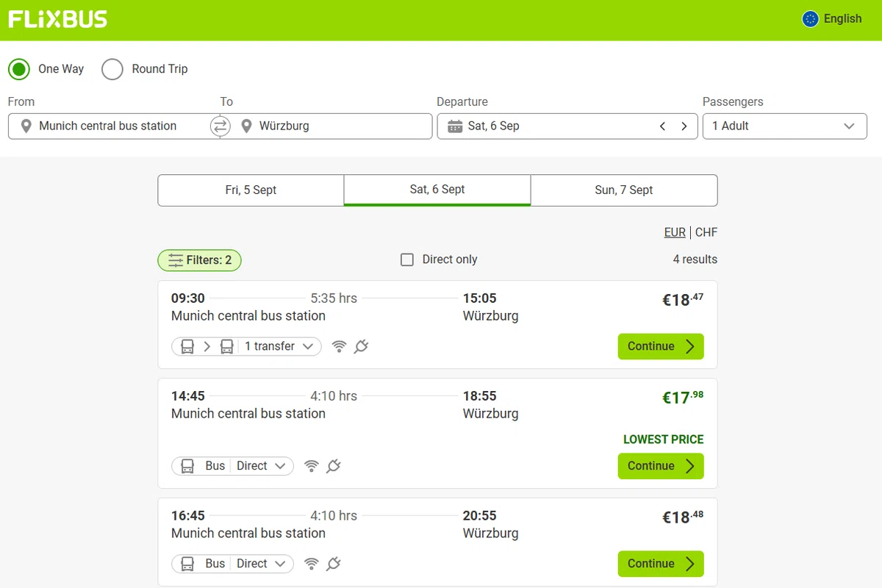Go to next departure day arrow
882x588 pixels.
pos(684,126)
